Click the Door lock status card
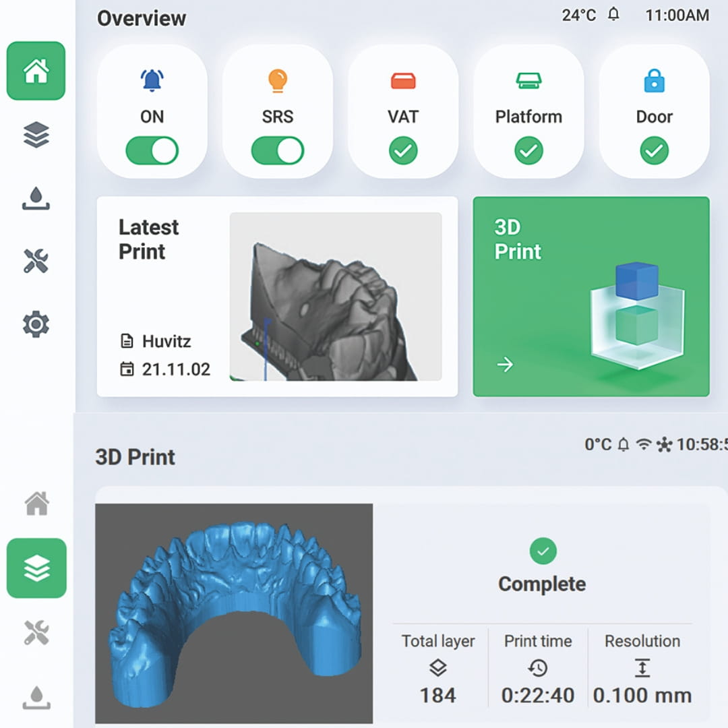Image resolution: width=728 pixels, height=728 pixels. pos(654,111)
